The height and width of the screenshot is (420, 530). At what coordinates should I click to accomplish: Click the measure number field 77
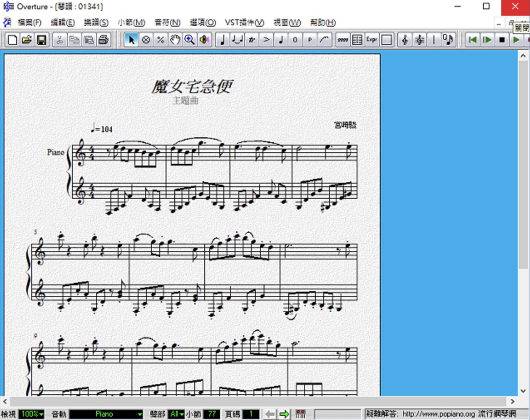coord(212,414)
